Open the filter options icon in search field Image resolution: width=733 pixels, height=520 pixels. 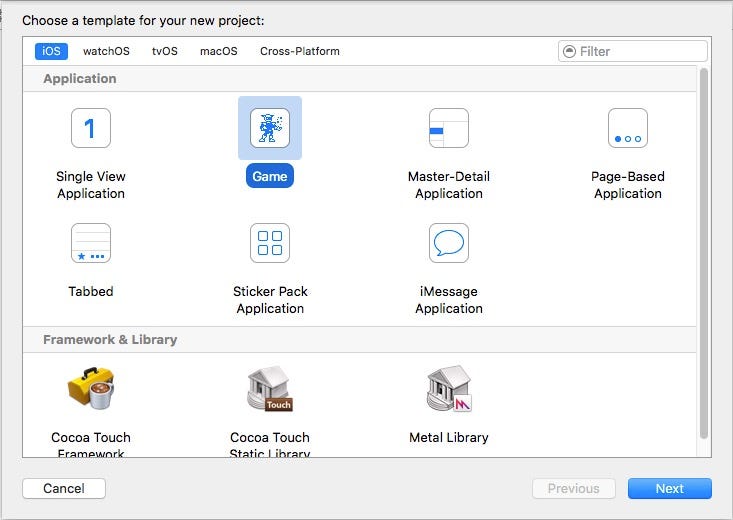(569, 51)
